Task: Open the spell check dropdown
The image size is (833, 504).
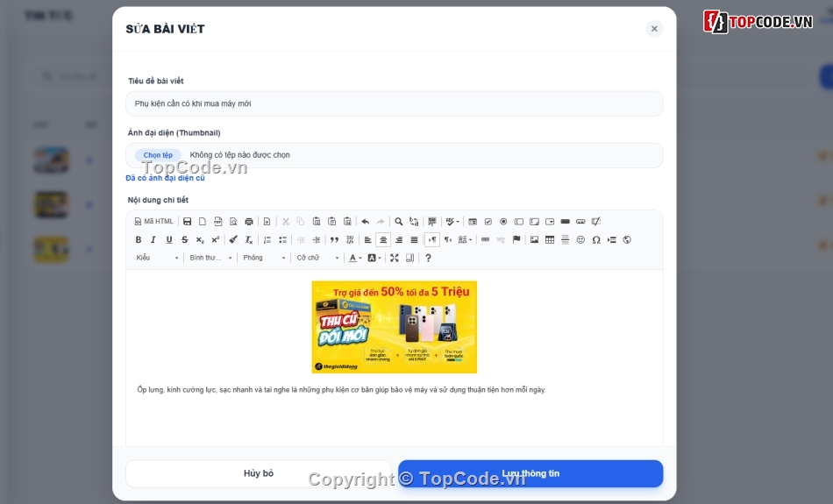Action: click(x=452, y=222)
